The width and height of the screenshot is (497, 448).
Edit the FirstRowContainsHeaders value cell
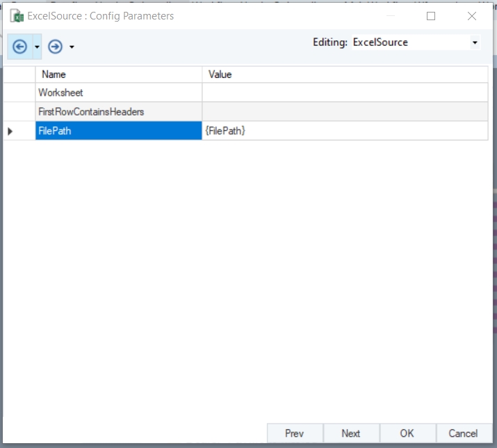pyautogui.click(x=345, y=111)
